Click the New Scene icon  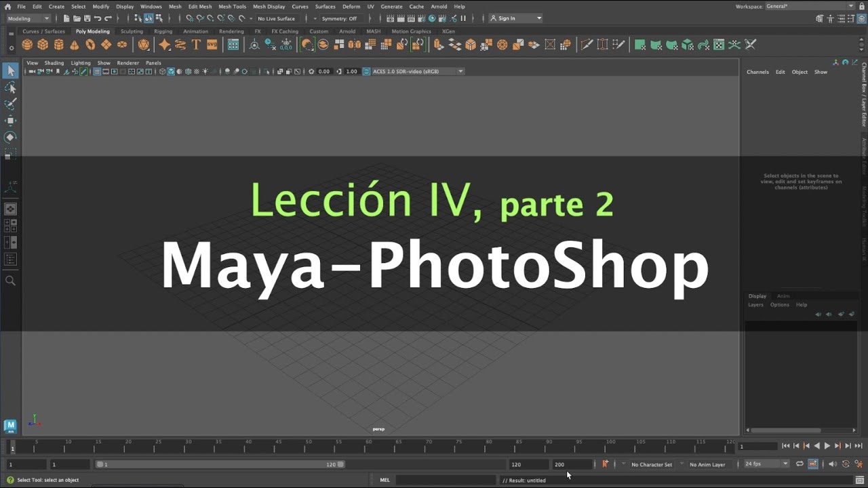coord(66,18)
